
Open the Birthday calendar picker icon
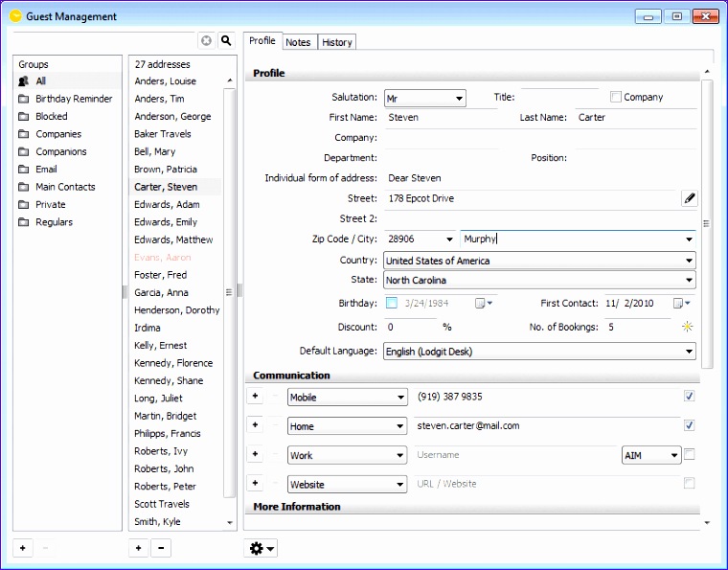point(483,303)
